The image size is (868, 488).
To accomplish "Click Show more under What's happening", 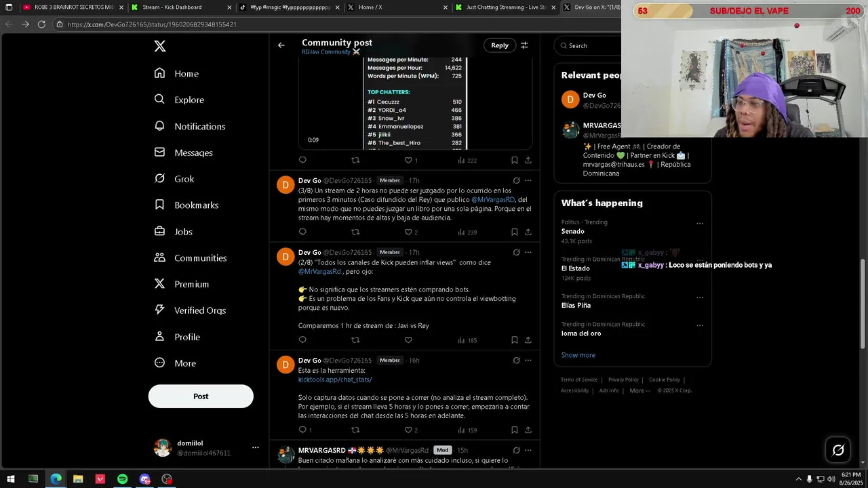I will point(578,355).
